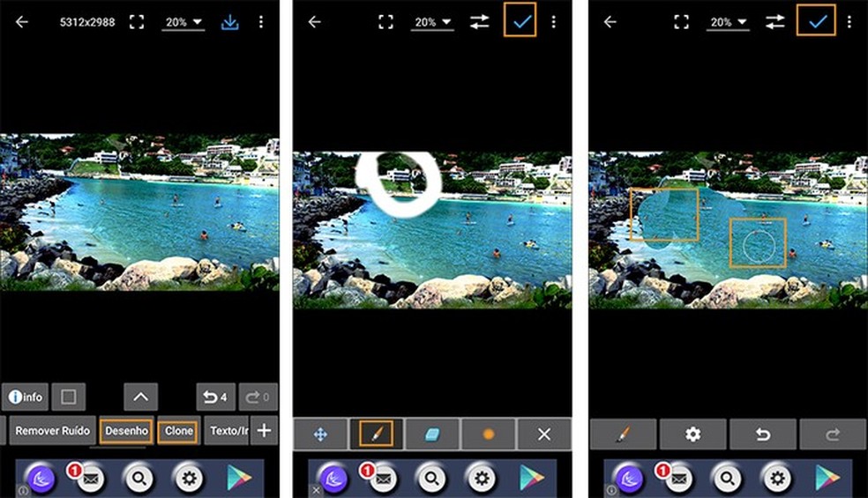Open purple launcher icon in right ad bar

[630, 479]
